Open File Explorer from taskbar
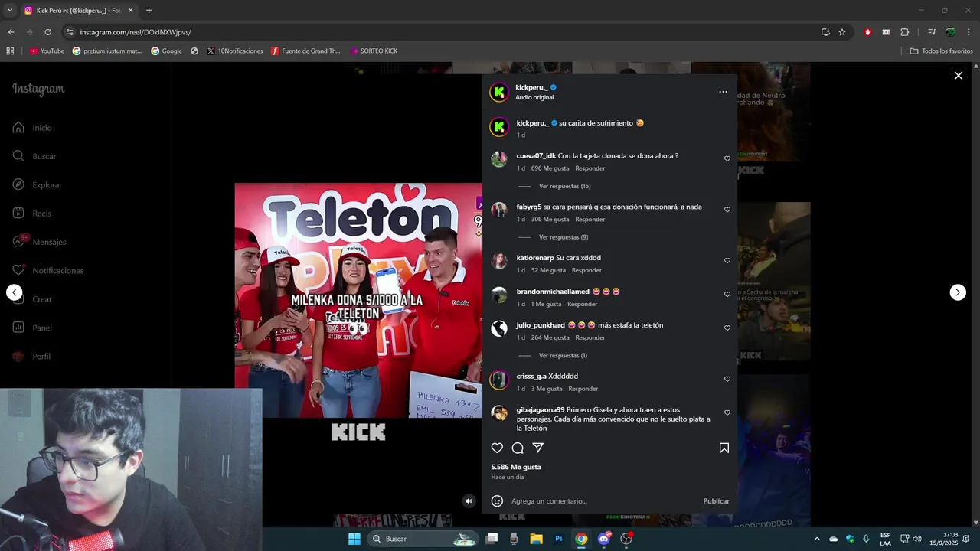This screenshot has width=980, height=551. tap(537, 539)
